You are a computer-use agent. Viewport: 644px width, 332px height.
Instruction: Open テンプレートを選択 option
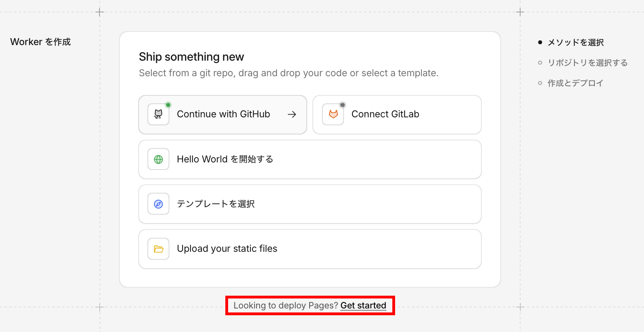(216, 204)
